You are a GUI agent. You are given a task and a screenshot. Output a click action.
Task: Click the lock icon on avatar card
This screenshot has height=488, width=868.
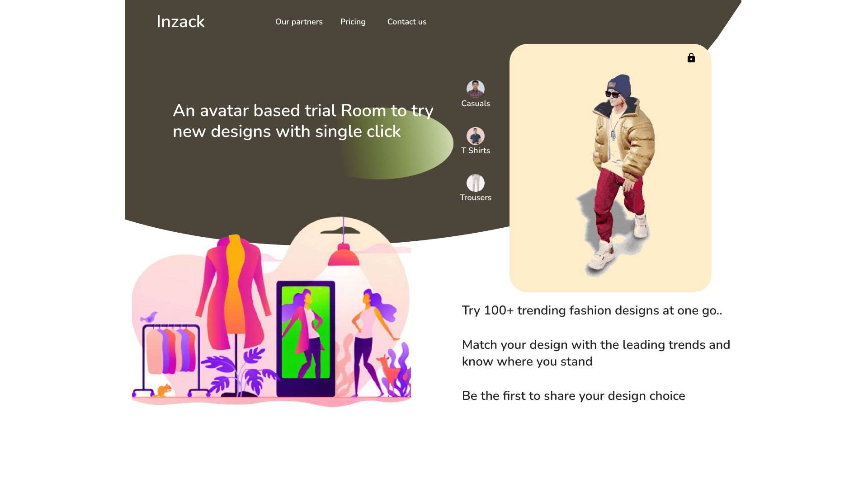point(691,58)
